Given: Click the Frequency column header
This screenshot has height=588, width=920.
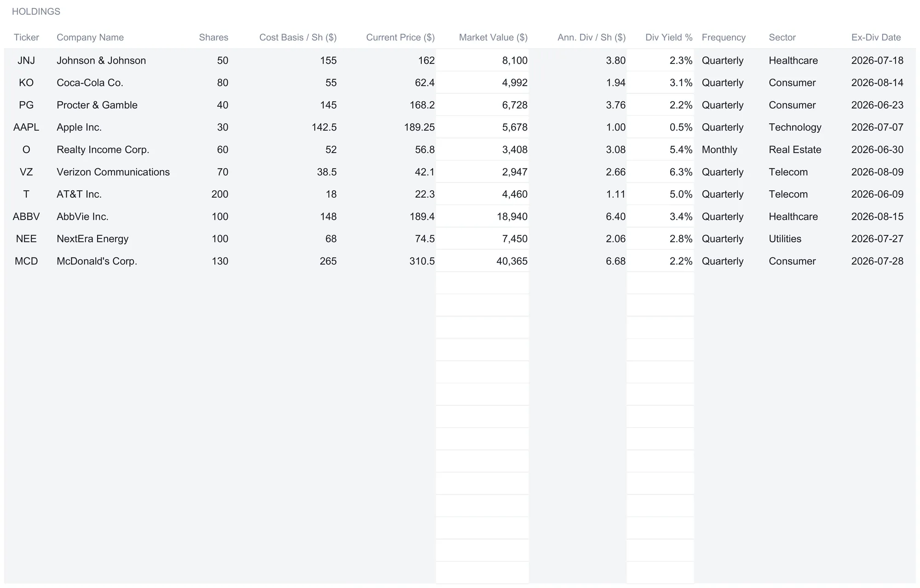Looking at the screenshot, I should [x=724, y=37].
